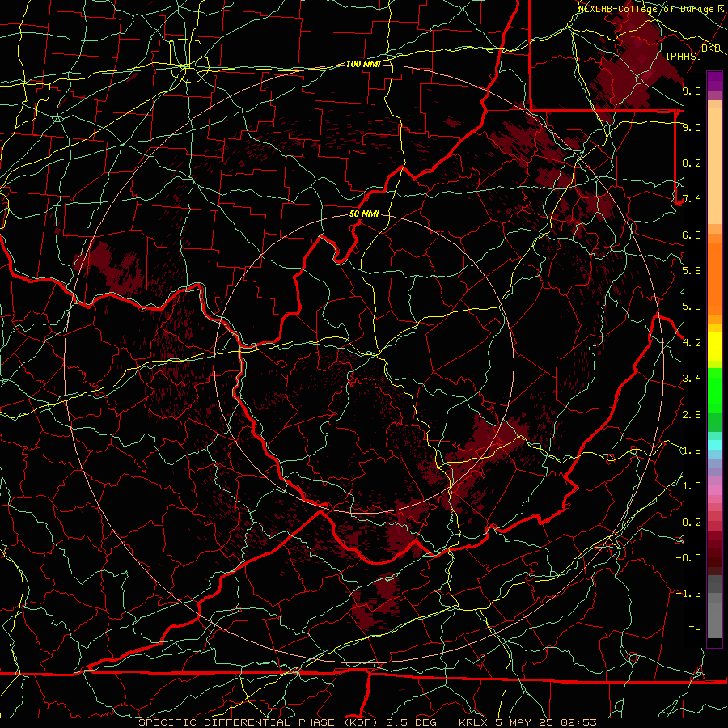Viewport: 728px width, 728px height.
Task: Click the 2.6 scale value
Action: click(692, 415)
